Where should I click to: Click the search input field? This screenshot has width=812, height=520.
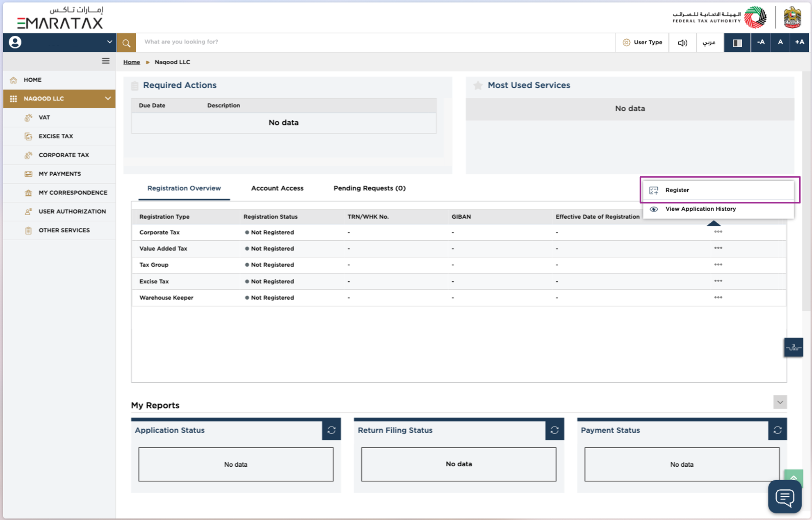[x=369, y=42]
